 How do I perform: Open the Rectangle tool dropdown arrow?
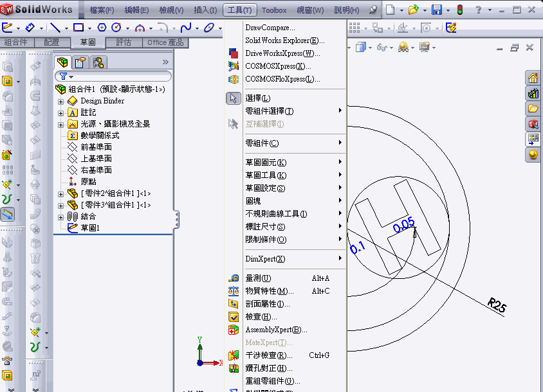point(89,28)
